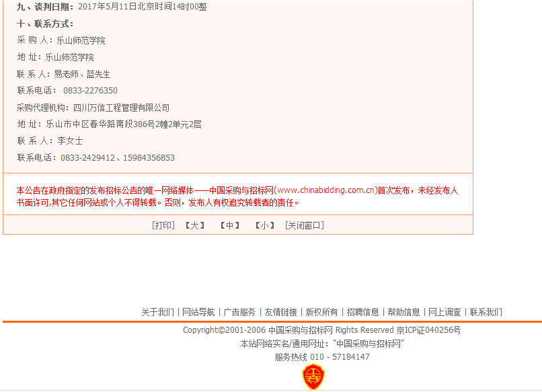Click the phone numbers 0833-2429412、15984356853
Image resolution: width=542 pixels, height=392 pixels.
pos(118,157)
